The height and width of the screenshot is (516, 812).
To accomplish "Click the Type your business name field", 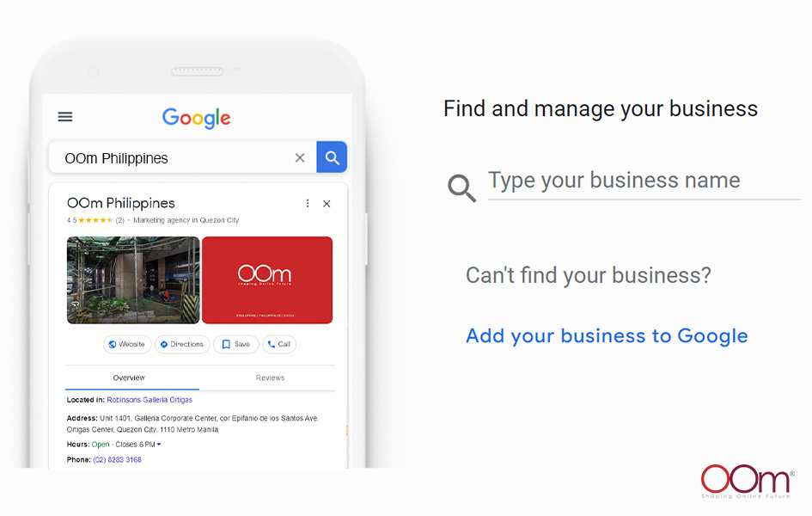I will (644, 181).
